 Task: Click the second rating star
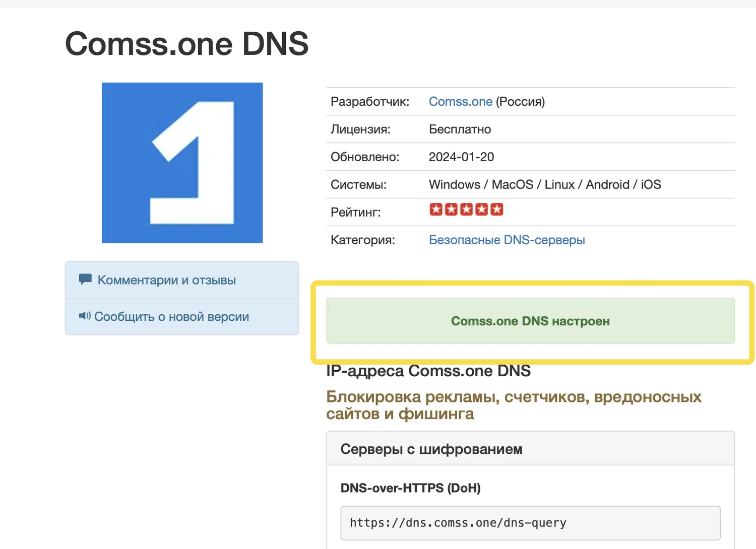tap(451, 210)
